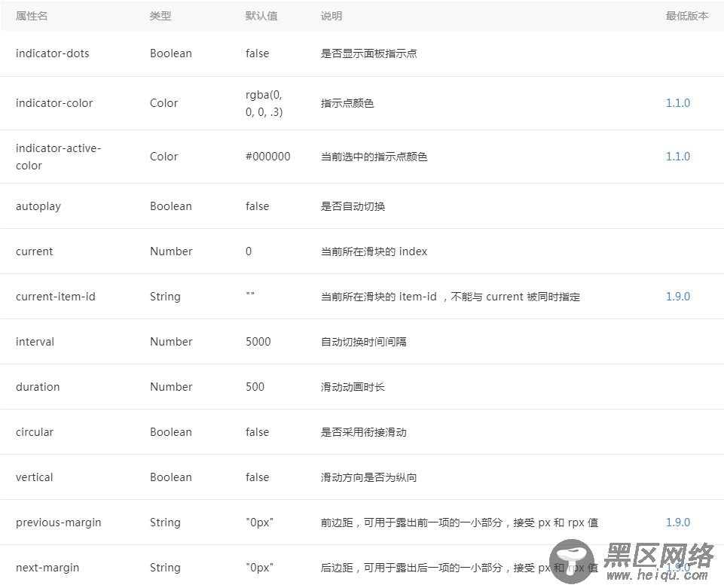
Task: Click the 最低版本 column header
Action: click(686, 16)
